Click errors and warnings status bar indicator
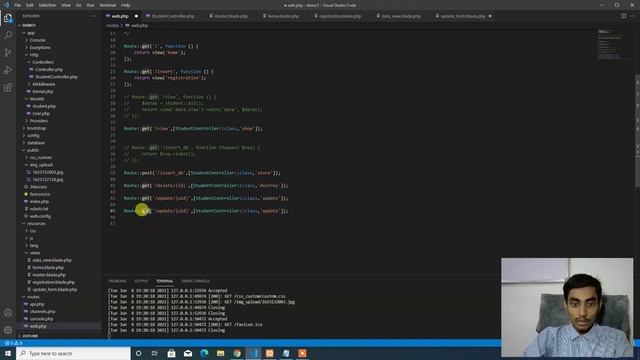The height and width of the screenshot is (360, 640). pyautogui.click(x=13, y=343)
